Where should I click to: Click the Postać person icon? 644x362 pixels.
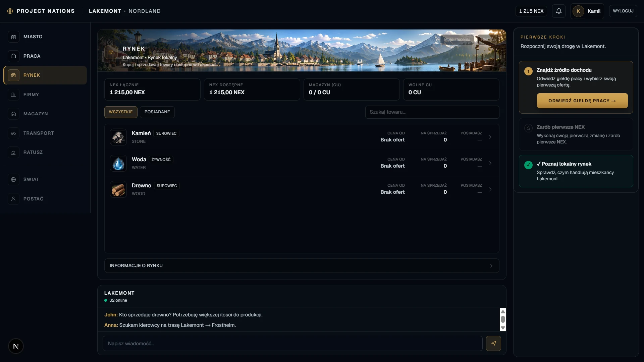13,199
